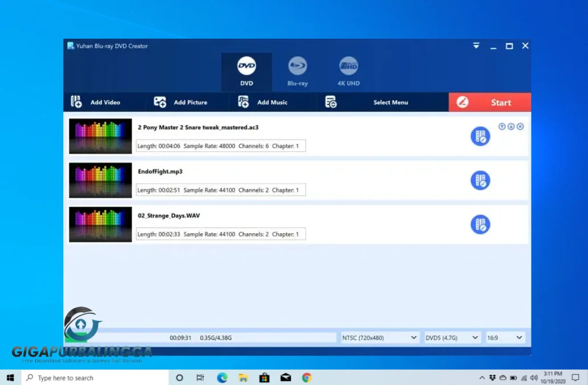Open Microsoft Store from the taskbar
Screen dimensions: 588x385
click(264, 378)
